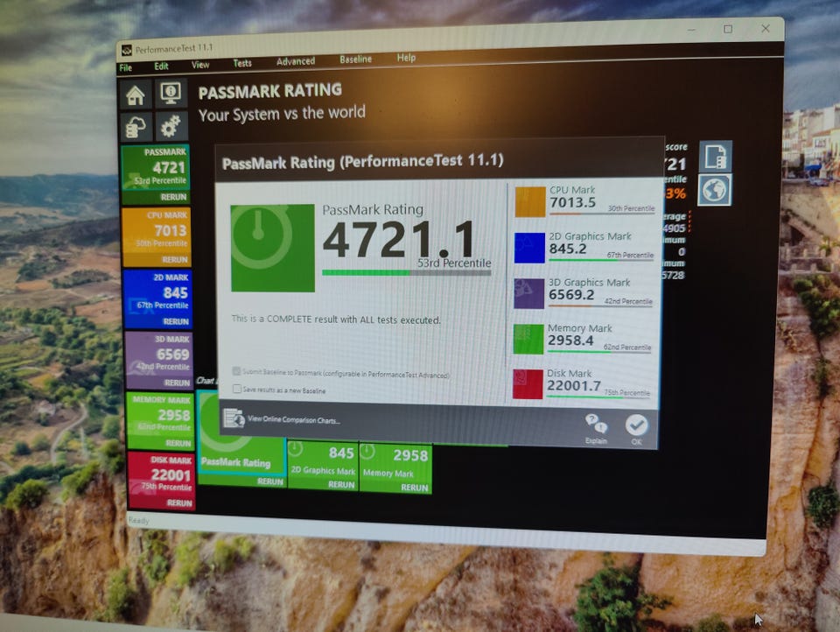Screen dimensions: 840x632
Task: Click the 2D Graphics Mark 845.2 value
Action: 567,249
